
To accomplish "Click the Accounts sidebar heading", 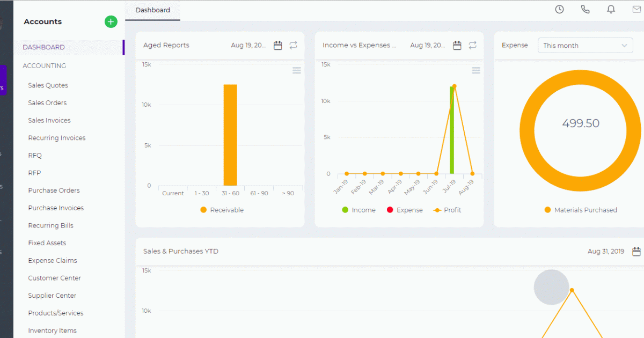I will coord(43,21).
